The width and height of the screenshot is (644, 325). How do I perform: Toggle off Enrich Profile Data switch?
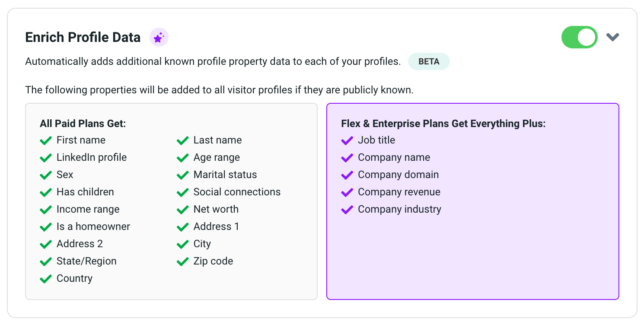[579, 38]
